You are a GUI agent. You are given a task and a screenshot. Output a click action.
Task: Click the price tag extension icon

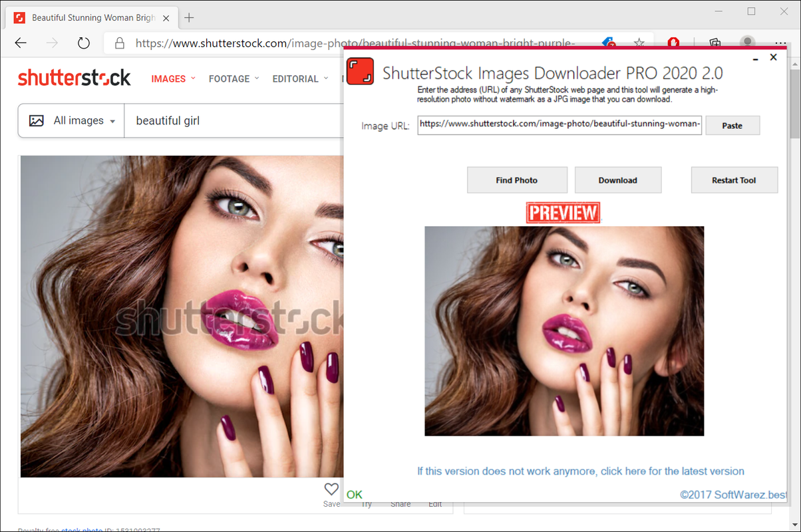click(609, 43)
